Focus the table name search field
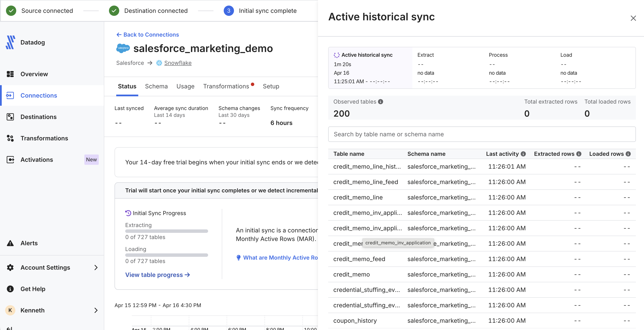 [481, 134]
